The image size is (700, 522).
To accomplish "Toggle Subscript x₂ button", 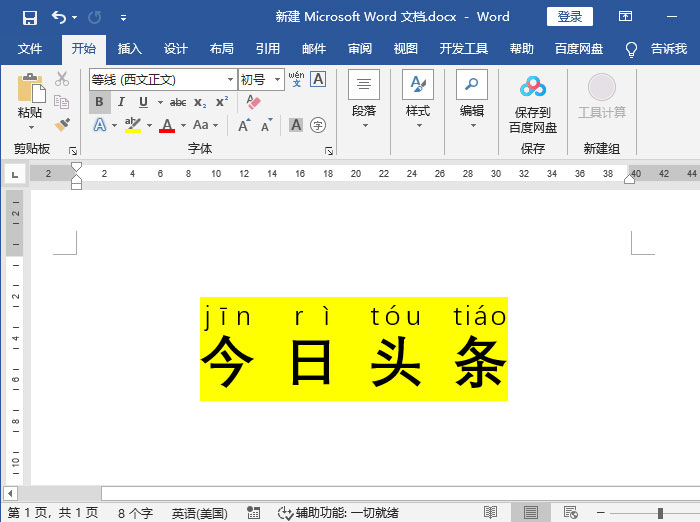I will pyautogui.click(x=200, y=103).
